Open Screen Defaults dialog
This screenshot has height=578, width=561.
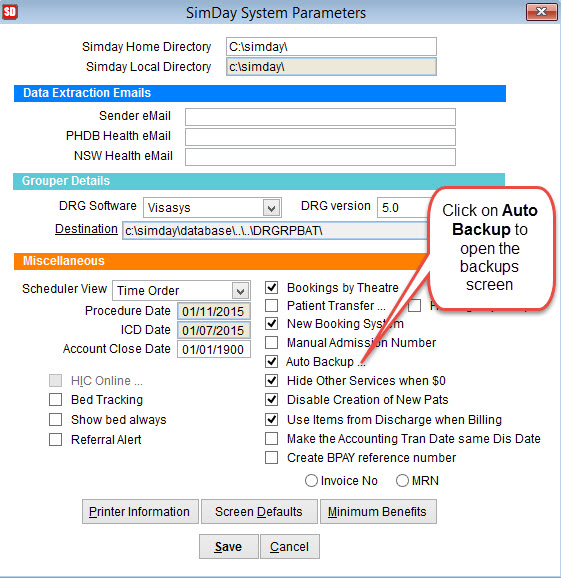coord(259,512)
